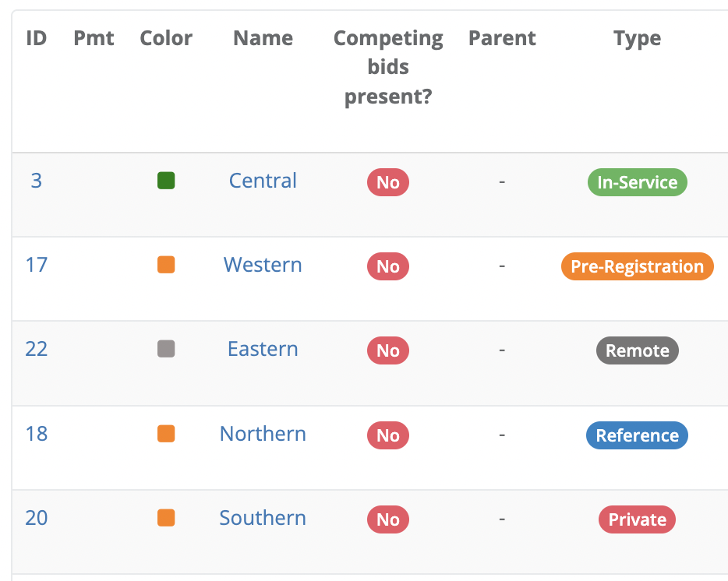The width and height of the screenshot is (728, 581).
Task: Click the Competing bids present column header
Action: 388,67
